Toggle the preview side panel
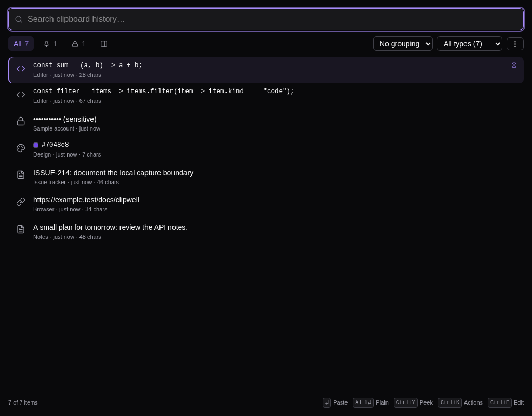Image resolution: width=532 pixels, height=416 pixels. pyautogui.click(x=104, y=44)
